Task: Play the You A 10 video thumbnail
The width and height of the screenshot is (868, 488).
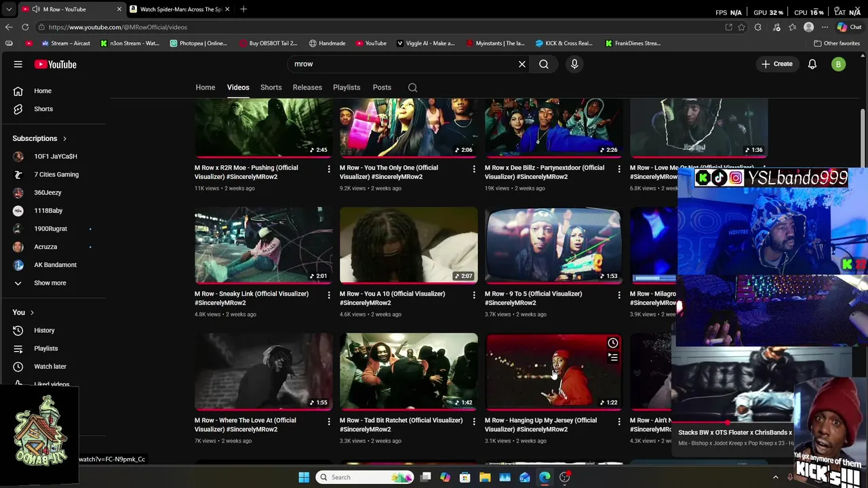Action: [x=409, y=245]
